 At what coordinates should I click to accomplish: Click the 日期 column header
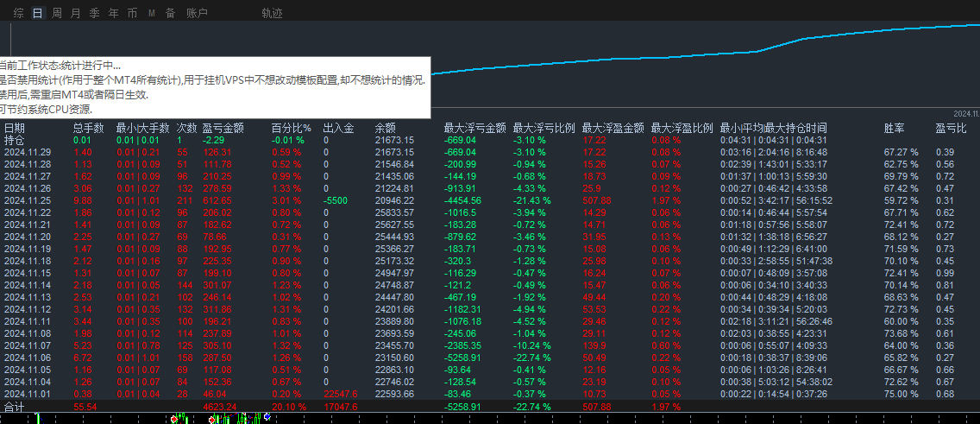coord(15,128)
